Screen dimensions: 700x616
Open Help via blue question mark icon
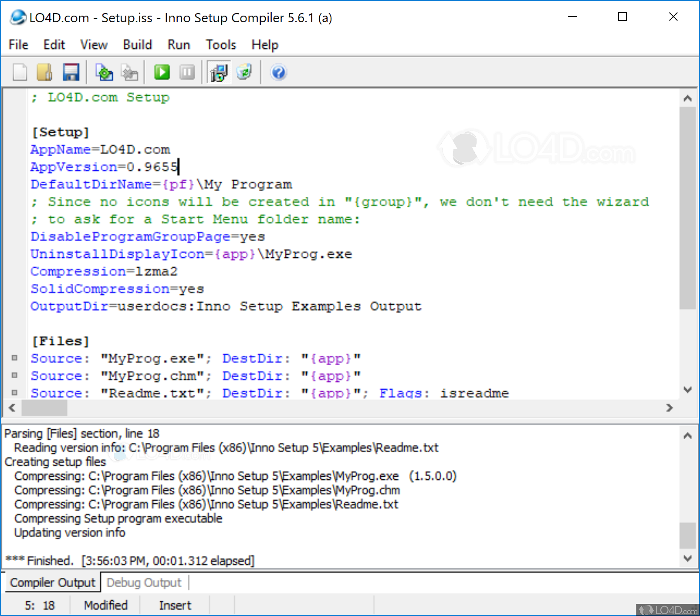tap(278, 72)
